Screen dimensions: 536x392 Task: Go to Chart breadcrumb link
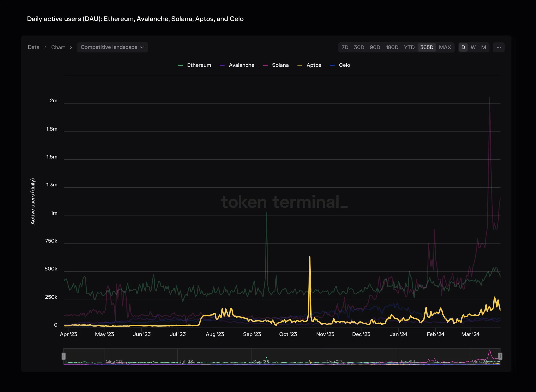pos(58,47)
